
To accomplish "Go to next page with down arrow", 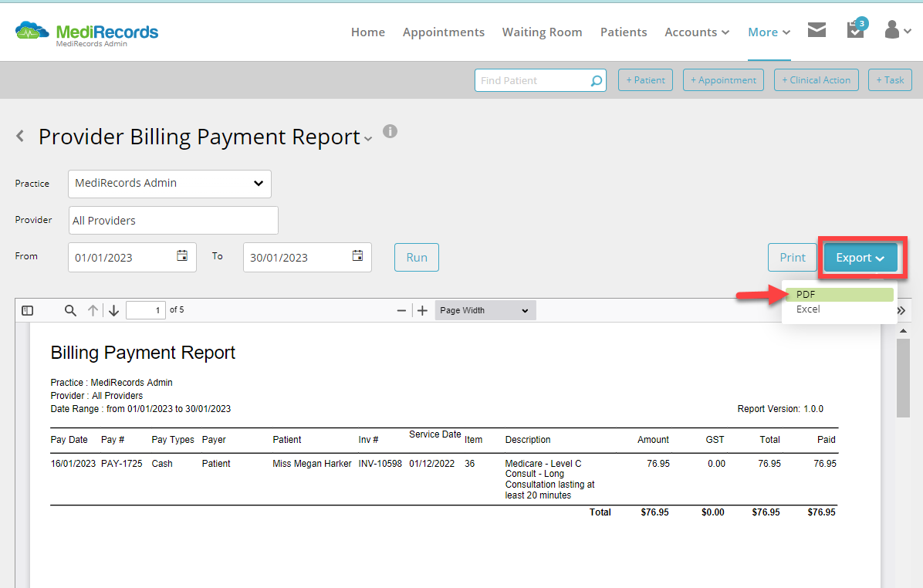I will (x=113, y=310).
